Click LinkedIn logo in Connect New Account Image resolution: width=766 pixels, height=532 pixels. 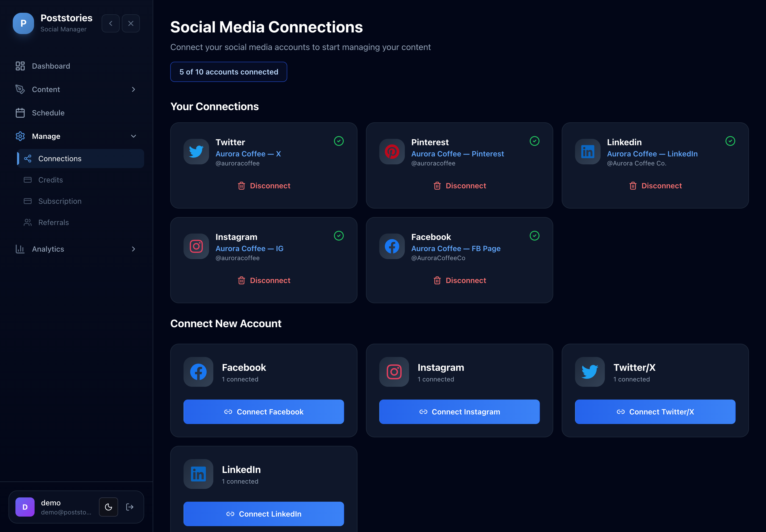coord(198,474)
